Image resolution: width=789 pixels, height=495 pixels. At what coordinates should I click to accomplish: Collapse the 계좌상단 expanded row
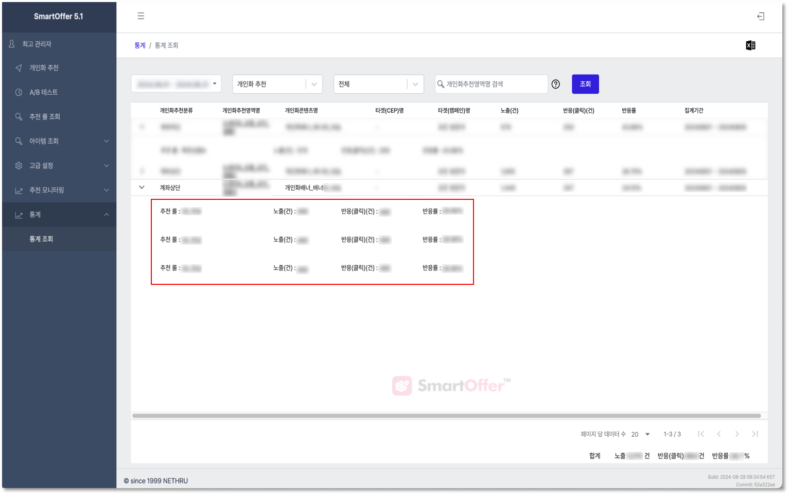pos(141,187)
